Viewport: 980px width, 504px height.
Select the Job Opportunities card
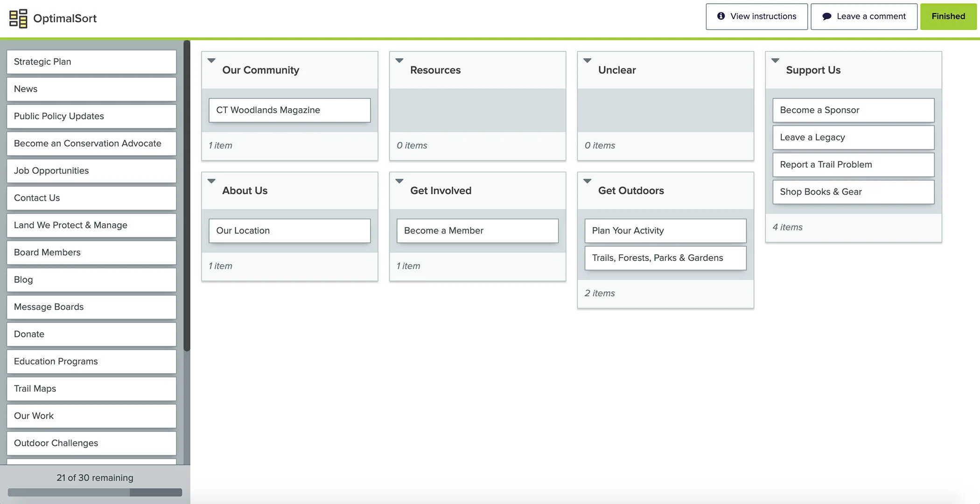[x=91, y=171]
